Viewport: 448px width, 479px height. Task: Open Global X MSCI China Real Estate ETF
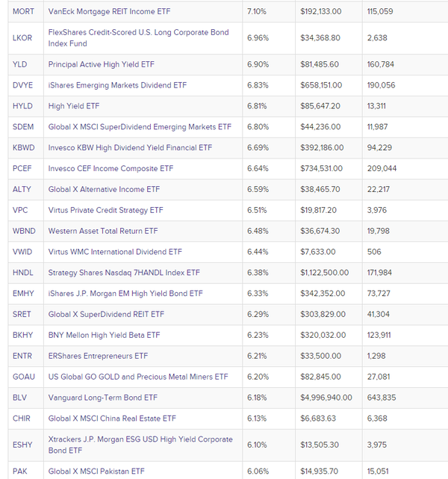(112, 418)
